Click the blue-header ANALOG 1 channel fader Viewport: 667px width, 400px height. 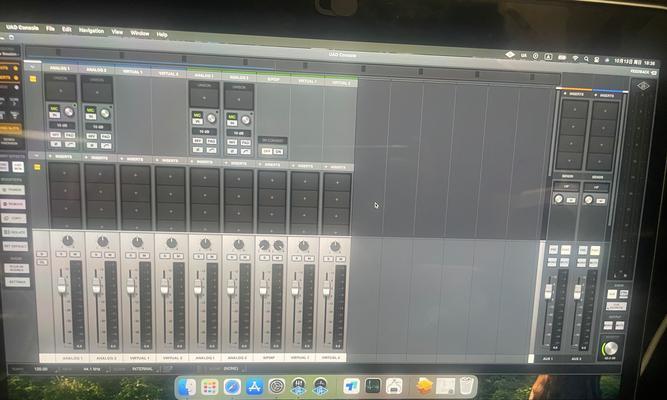tap(62, 285)
